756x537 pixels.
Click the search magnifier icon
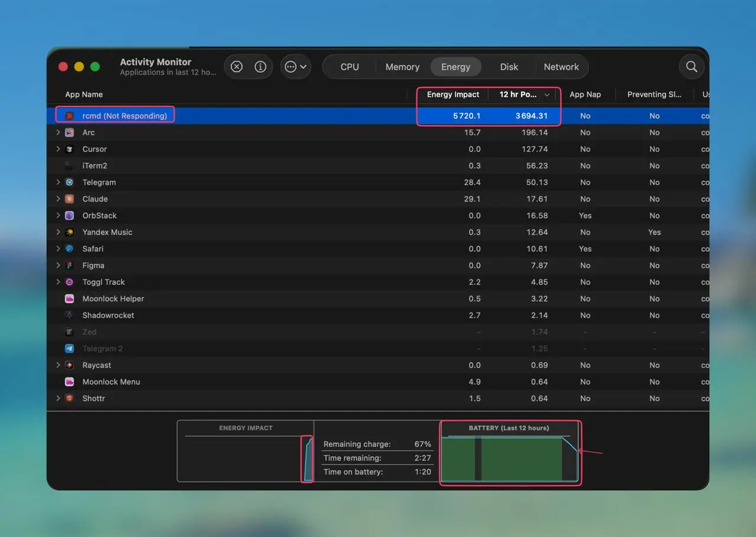(x=692, y=67)
